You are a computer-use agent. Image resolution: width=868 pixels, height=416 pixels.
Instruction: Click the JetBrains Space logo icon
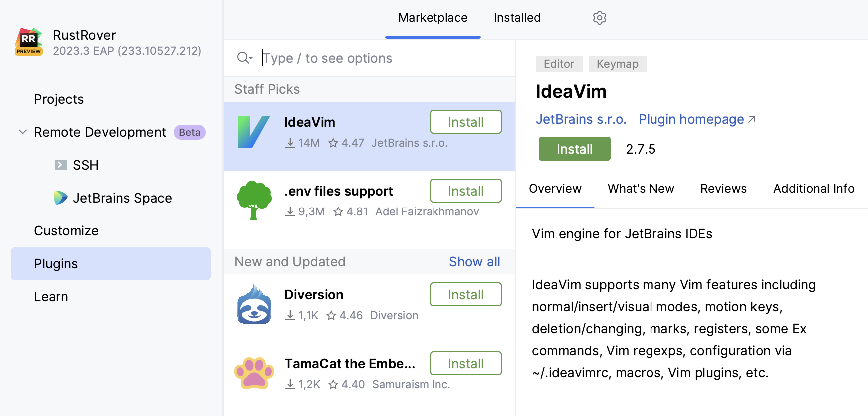61,198
